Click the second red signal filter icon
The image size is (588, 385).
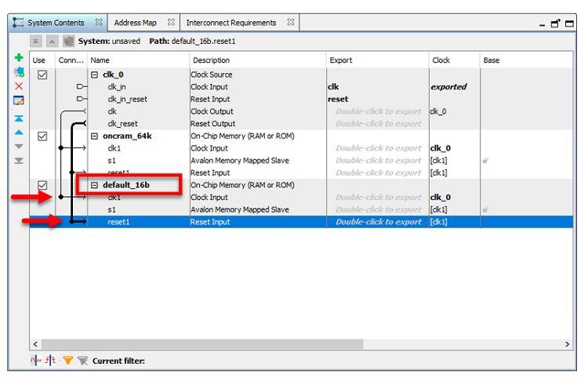coord(51,360)
